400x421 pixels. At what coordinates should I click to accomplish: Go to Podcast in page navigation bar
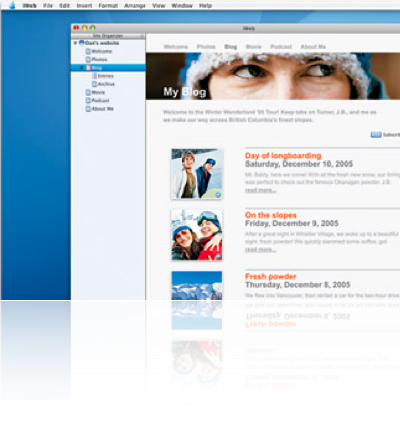[x=281, y=47]
